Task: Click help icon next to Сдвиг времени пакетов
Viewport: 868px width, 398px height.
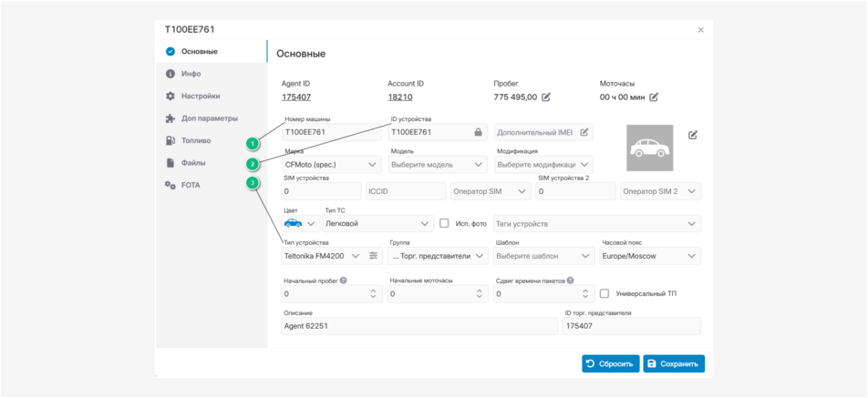Action: click(570, 281)
